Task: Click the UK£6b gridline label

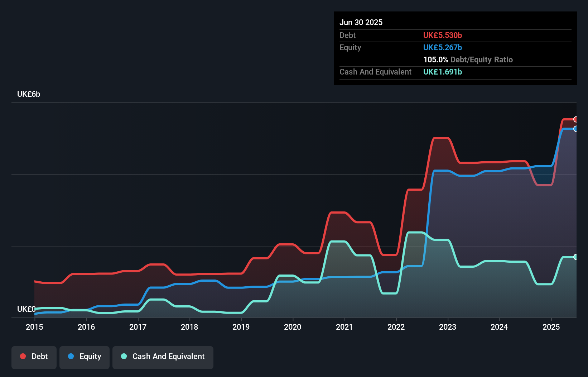Action: click(29, 94)
